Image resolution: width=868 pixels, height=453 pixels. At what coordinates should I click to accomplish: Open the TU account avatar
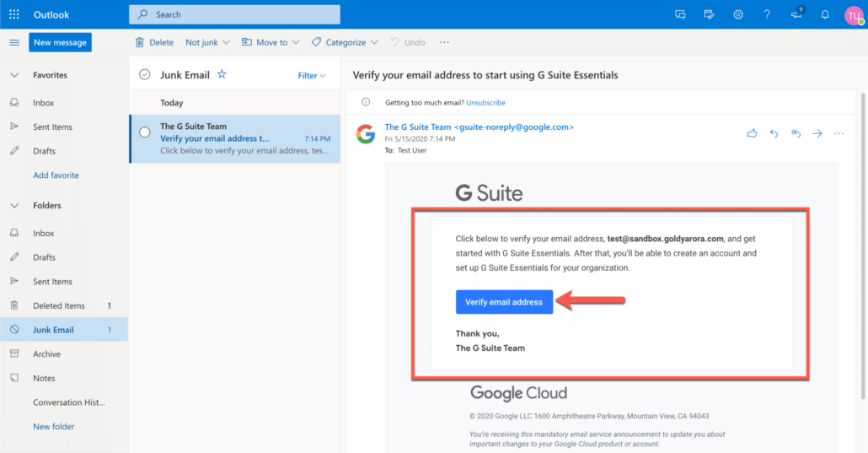854,15
